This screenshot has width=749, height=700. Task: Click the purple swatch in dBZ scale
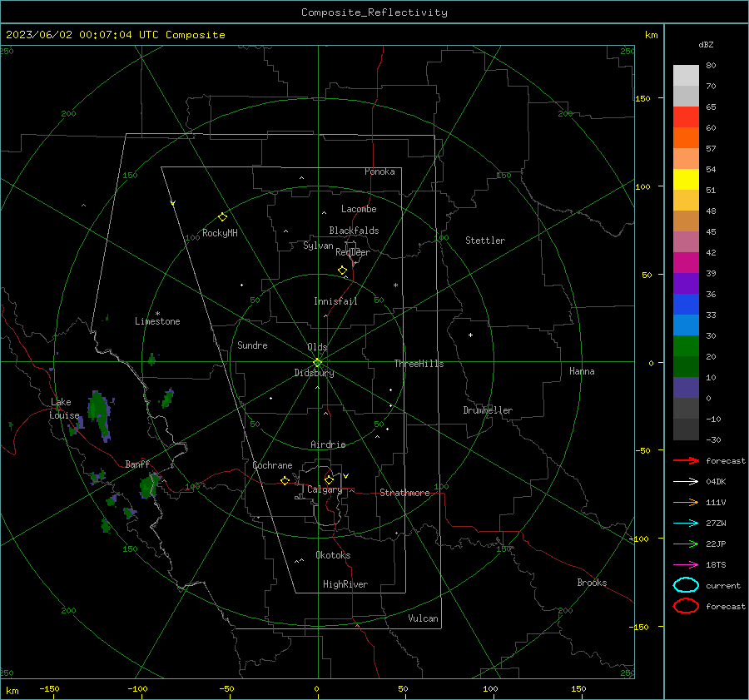(x=686, y=283)
